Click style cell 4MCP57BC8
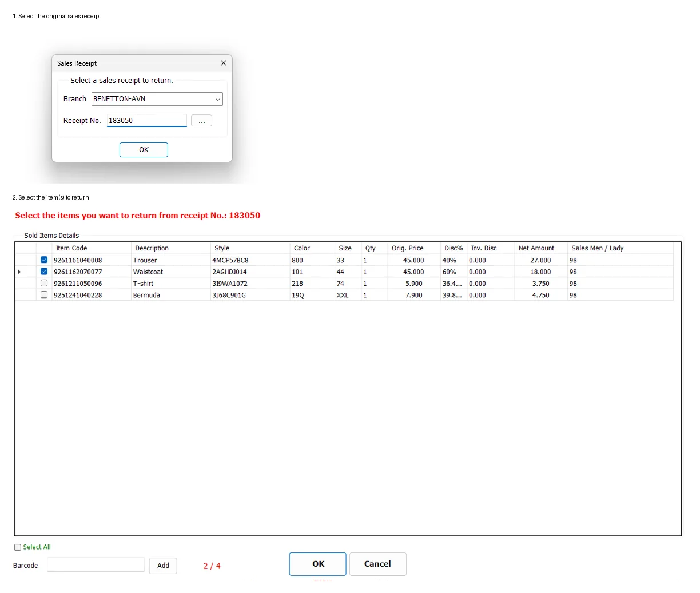Viewport: 700px width, 593px height. click(250, 260)
